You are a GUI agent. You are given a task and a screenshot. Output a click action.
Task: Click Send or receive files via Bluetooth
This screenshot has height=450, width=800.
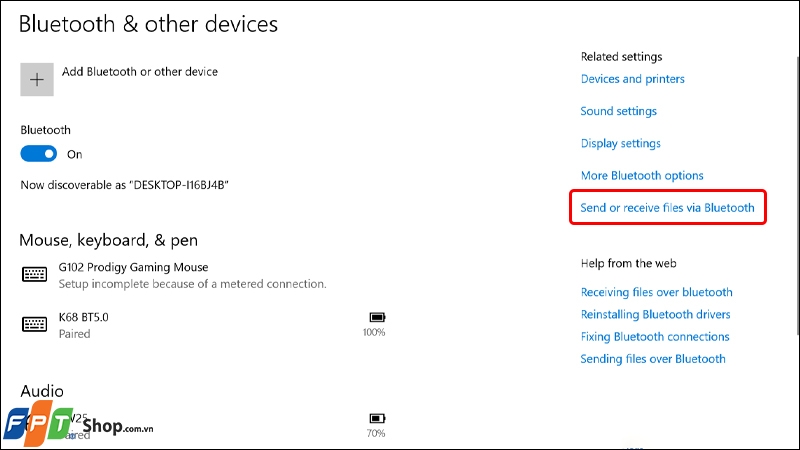tap(667, 208)
